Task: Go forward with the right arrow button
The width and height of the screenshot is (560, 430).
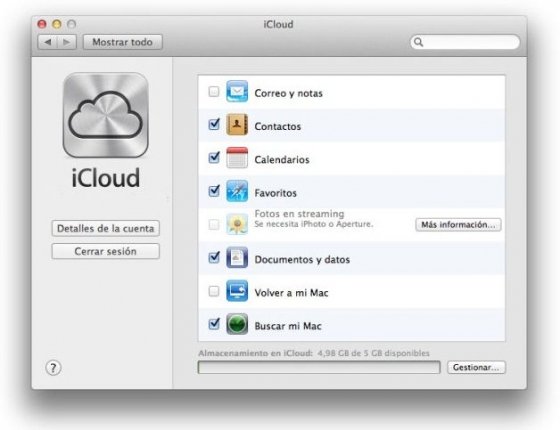Action: pos(66,42)
